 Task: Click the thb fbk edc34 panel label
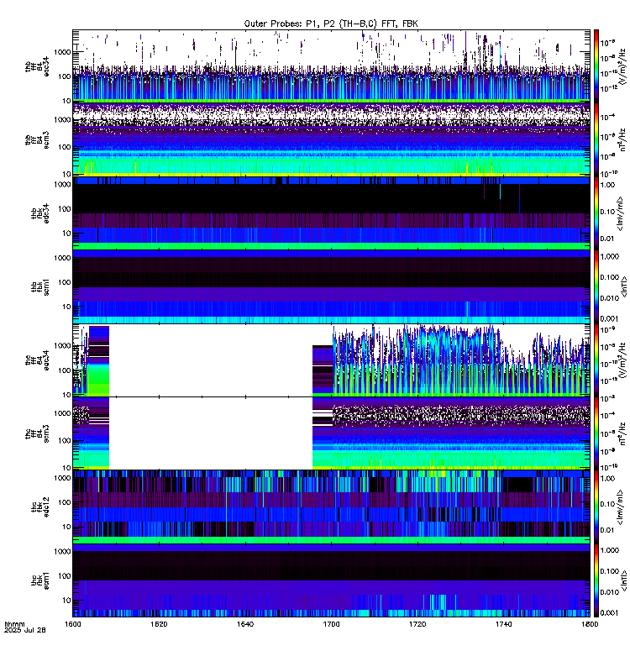point(40,213)
